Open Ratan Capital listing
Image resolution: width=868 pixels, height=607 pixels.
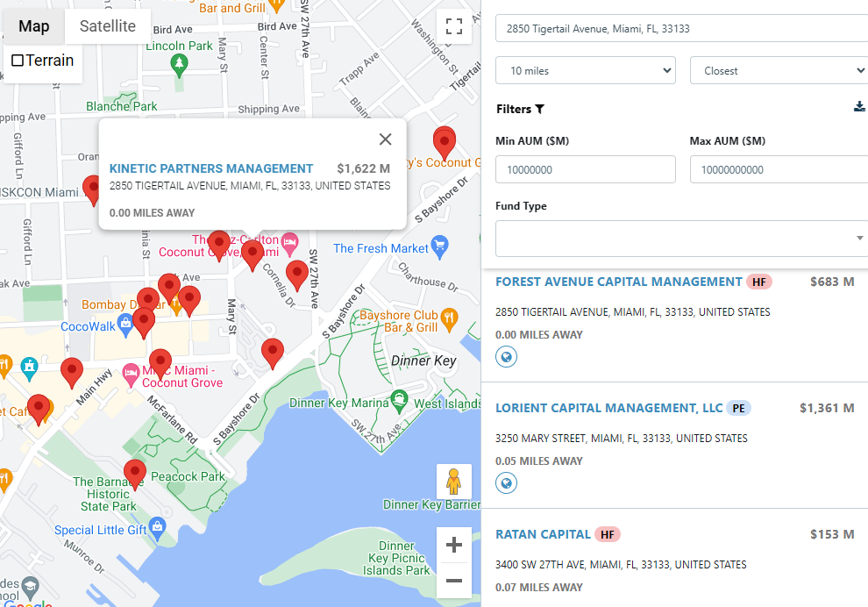coord(543,534)
